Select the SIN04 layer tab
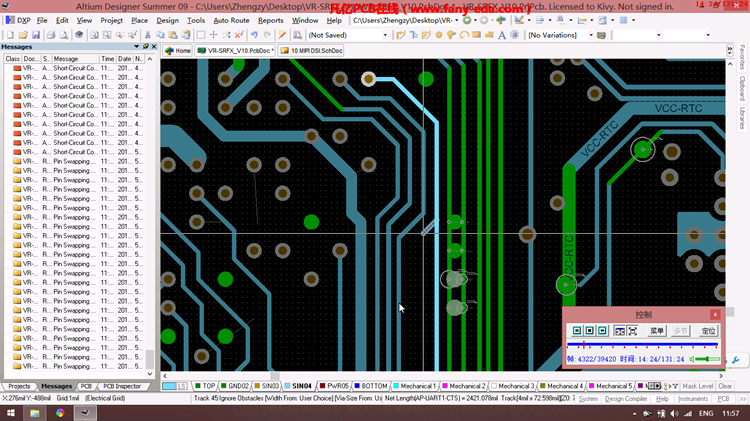750x421 pixels. pyautogui.click(x=299, y=386)
